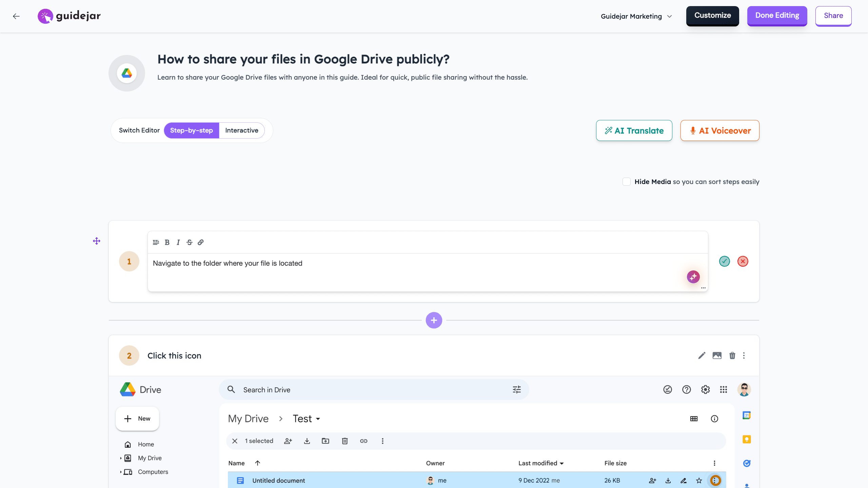The width and height of the screenshot is (868, 488).
Task: Insert a link with link icon
Action: point(201,242)
